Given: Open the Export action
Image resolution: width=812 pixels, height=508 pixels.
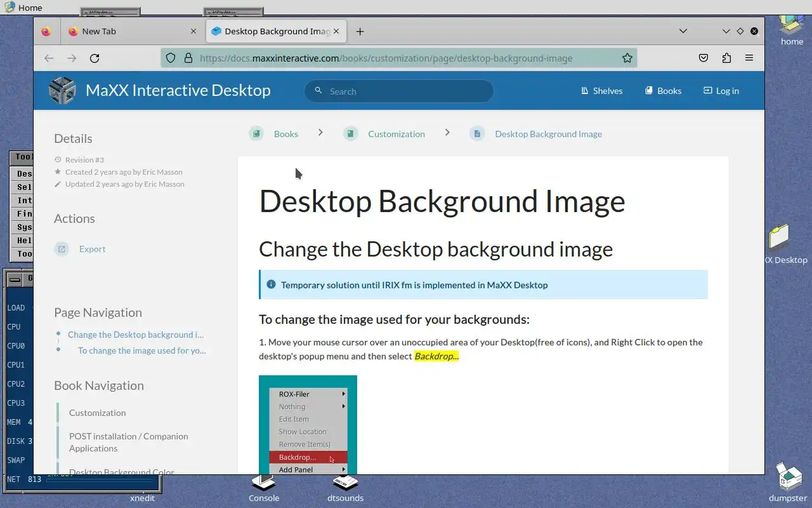Looking at the screenshot, I should click(92, 249).
